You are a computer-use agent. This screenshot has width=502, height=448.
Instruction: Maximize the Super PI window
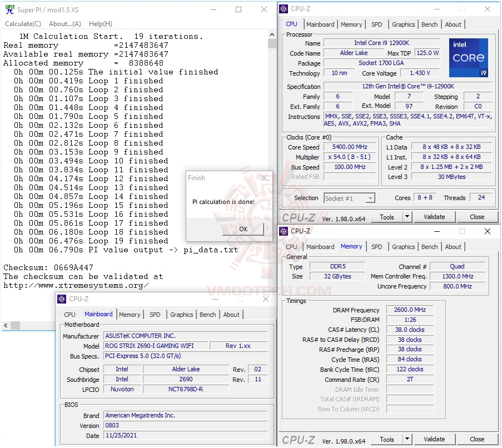tap(238, 9)
